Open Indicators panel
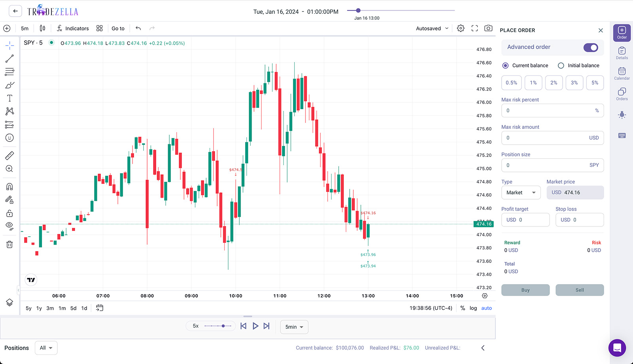Image resolution: width=633 pixels, height=364 pixels. click(73, 28)
